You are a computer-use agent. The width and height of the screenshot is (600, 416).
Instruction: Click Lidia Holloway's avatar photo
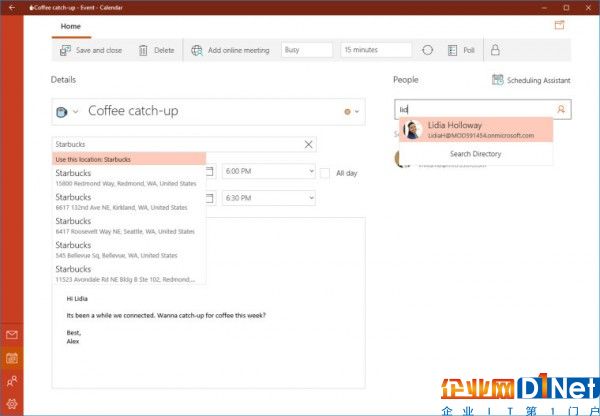tap(412, 130)
